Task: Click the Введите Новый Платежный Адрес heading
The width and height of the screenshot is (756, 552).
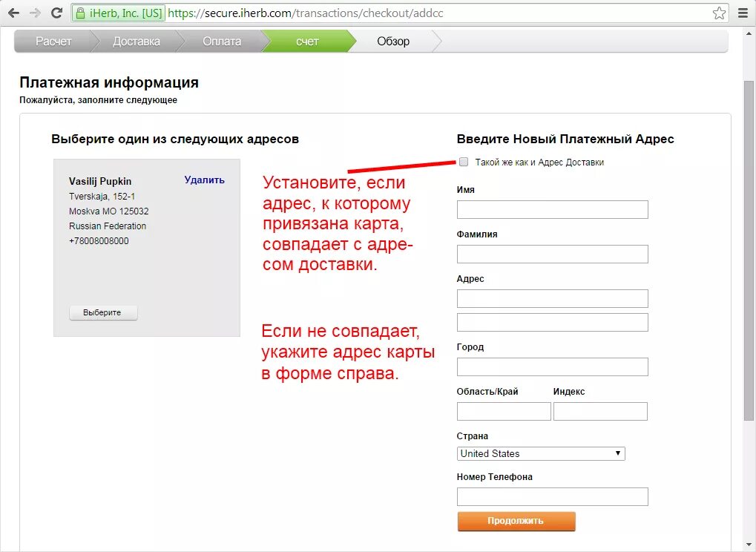Action: pyautogui.click(x=565, y=139)
